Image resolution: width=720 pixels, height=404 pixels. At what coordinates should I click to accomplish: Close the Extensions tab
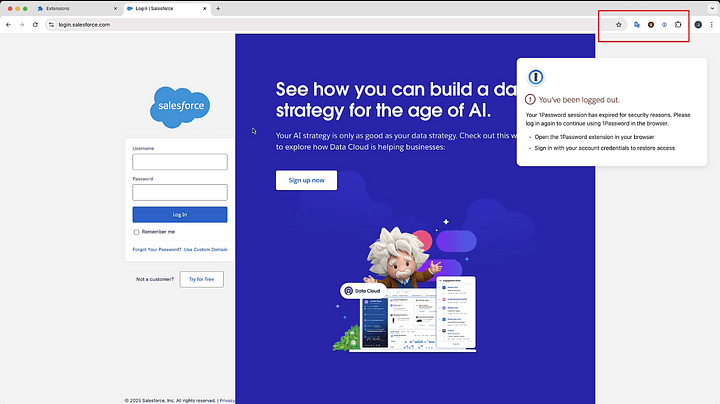[x=115, y=8]
